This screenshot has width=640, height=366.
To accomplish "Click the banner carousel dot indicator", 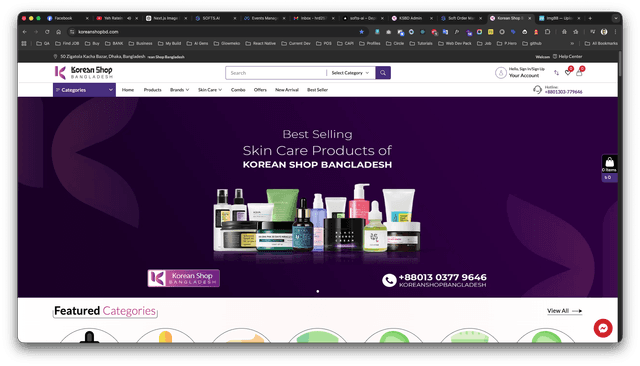I will (x=318, y=291).
